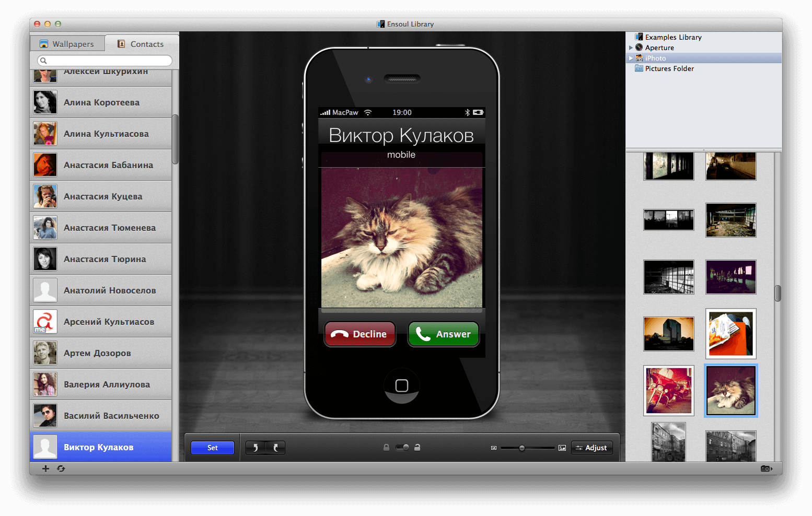Screen dimensions: 812x516
Task: Add a new contact with plus icon
Action: [x=45, y=468]
